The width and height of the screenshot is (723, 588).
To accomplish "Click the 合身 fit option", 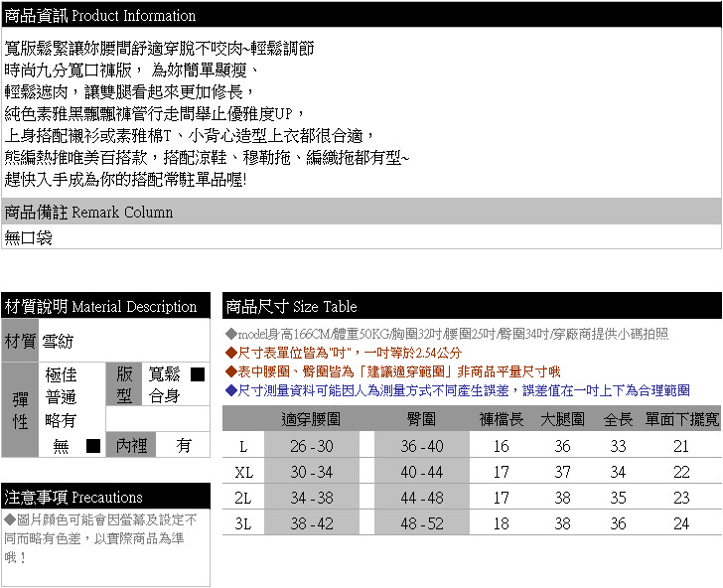I will pos(164,395).
